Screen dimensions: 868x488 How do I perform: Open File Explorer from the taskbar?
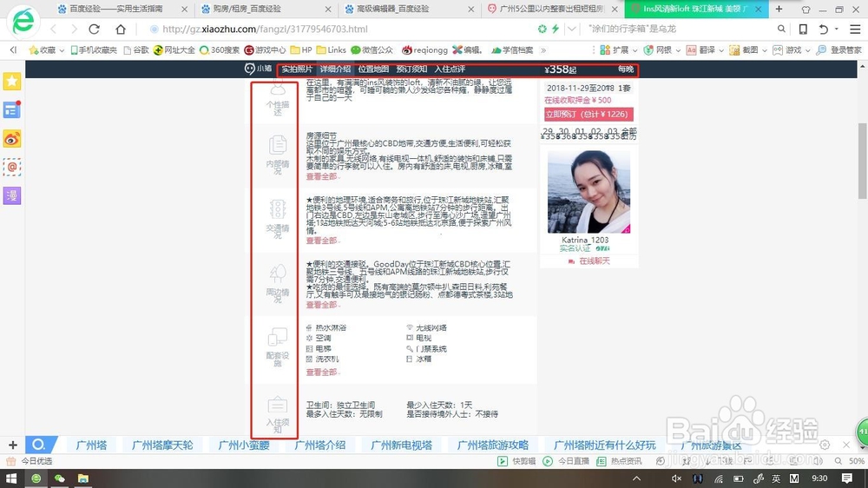83,478
